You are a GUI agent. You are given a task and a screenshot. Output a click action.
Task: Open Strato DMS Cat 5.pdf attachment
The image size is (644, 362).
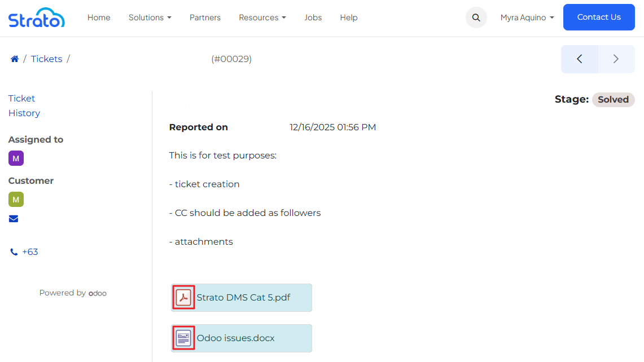coord(243,297)
